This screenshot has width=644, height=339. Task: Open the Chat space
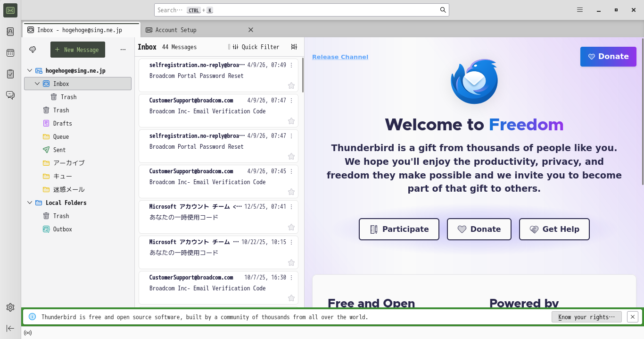[x=10, y=95]
